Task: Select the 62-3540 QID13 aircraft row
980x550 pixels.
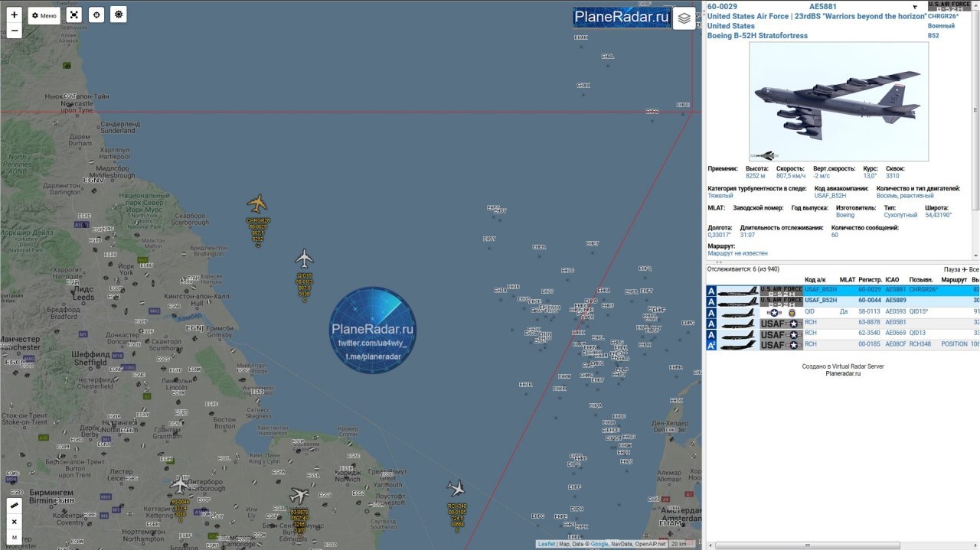Action: coord(842,334)
